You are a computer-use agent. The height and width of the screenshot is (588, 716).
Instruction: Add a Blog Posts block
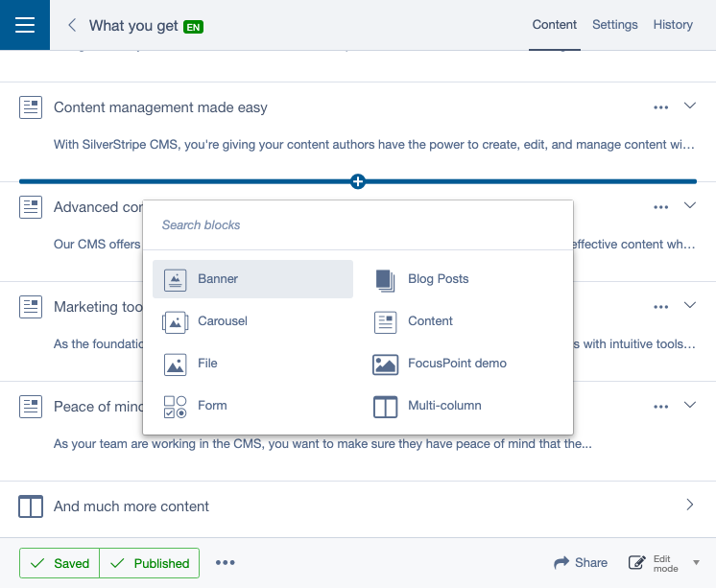click(438, 279)
